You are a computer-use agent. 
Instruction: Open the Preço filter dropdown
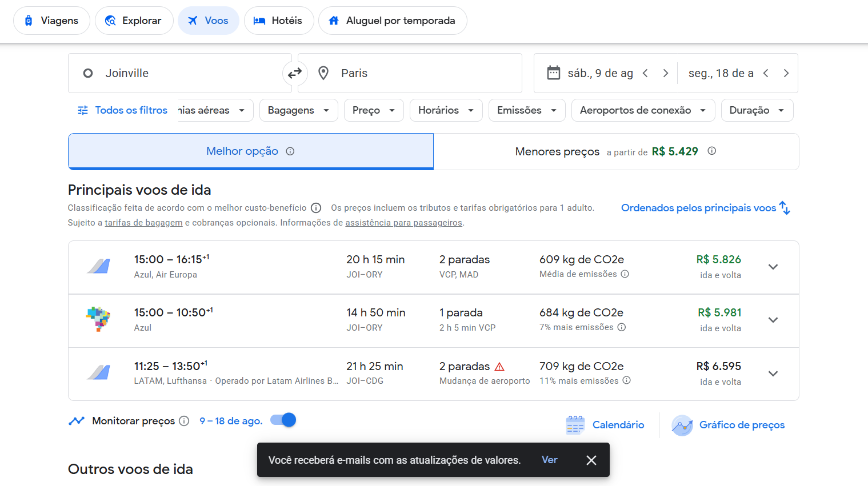pyautogui.click(x=374, y=110)
